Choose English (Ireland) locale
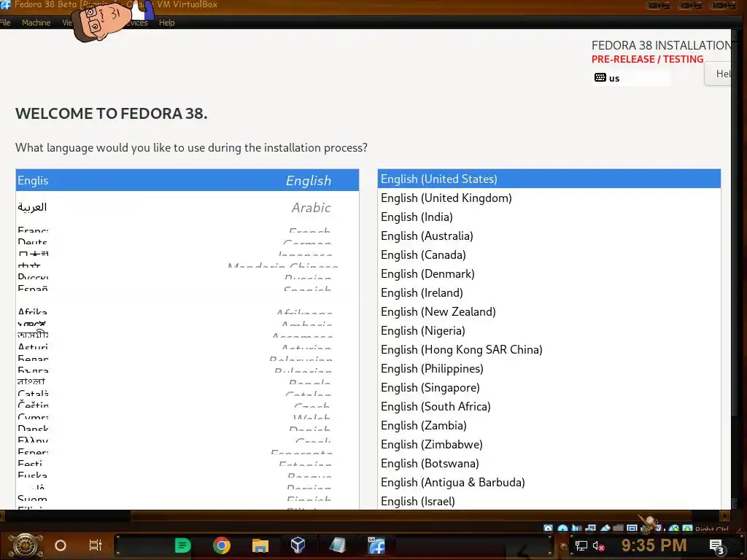Screen dimensions: 747x560 coord(549,293)
